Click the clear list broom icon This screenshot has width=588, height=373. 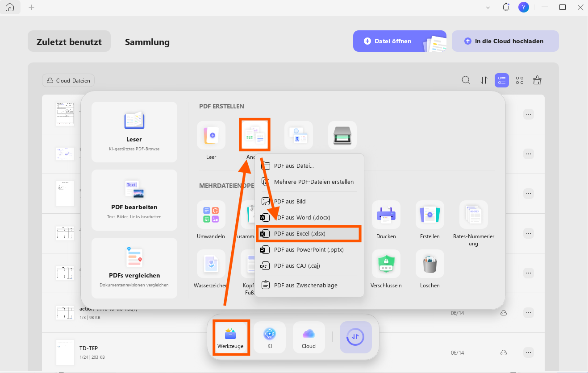click(538, 80)
